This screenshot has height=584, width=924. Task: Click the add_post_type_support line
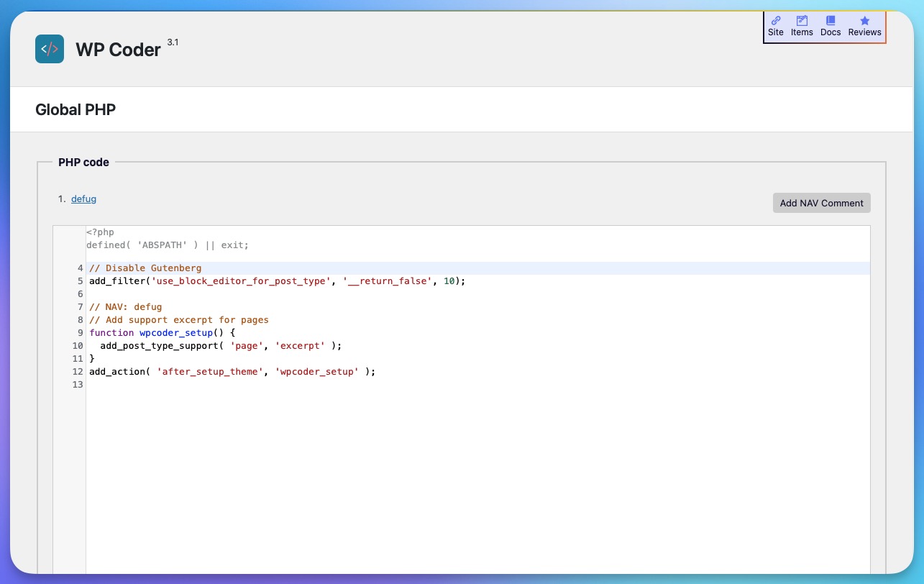221,346
